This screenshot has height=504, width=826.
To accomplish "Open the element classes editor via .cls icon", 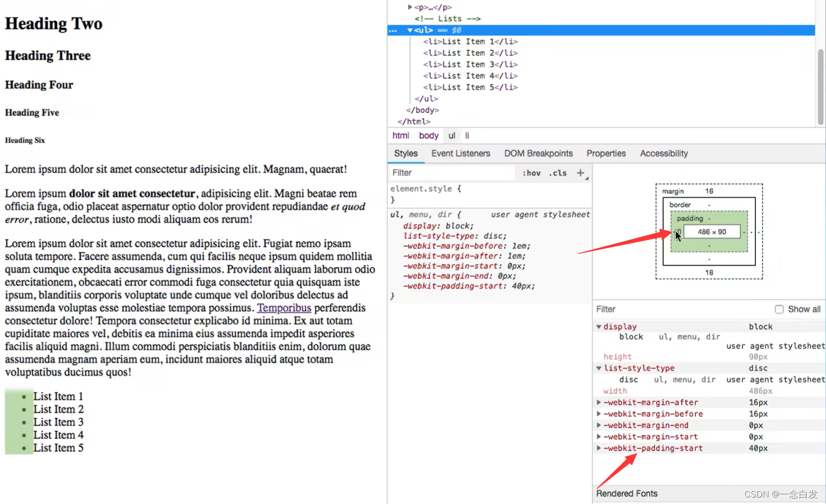I will click(557, 172).
